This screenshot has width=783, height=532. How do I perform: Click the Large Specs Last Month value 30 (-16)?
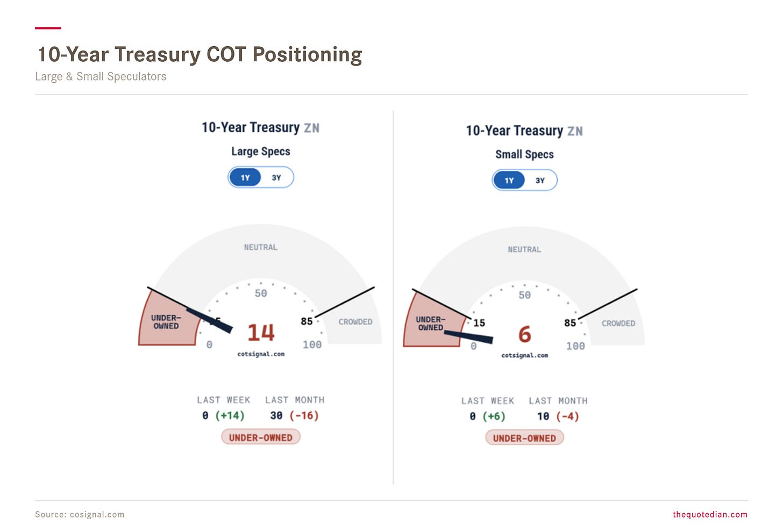pyautogui.click(x=294, y=415)
